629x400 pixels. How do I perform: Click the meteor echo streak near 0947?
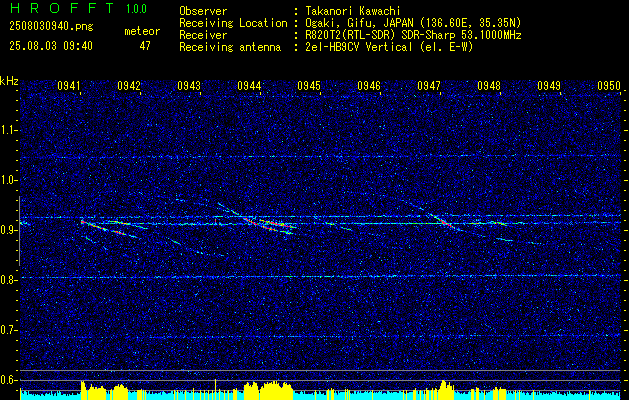click(443, 221)
